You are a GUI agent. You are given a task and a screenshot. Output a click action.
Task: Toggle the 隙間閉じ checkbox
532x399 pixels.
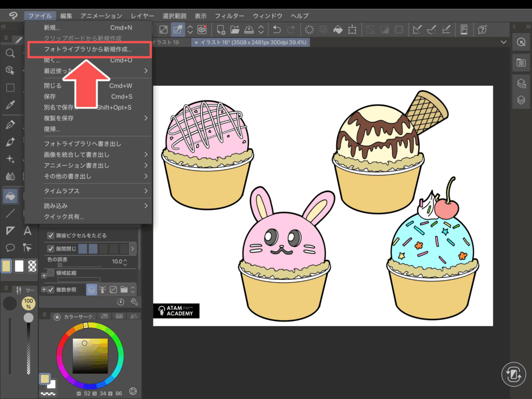tap(51, 249)
